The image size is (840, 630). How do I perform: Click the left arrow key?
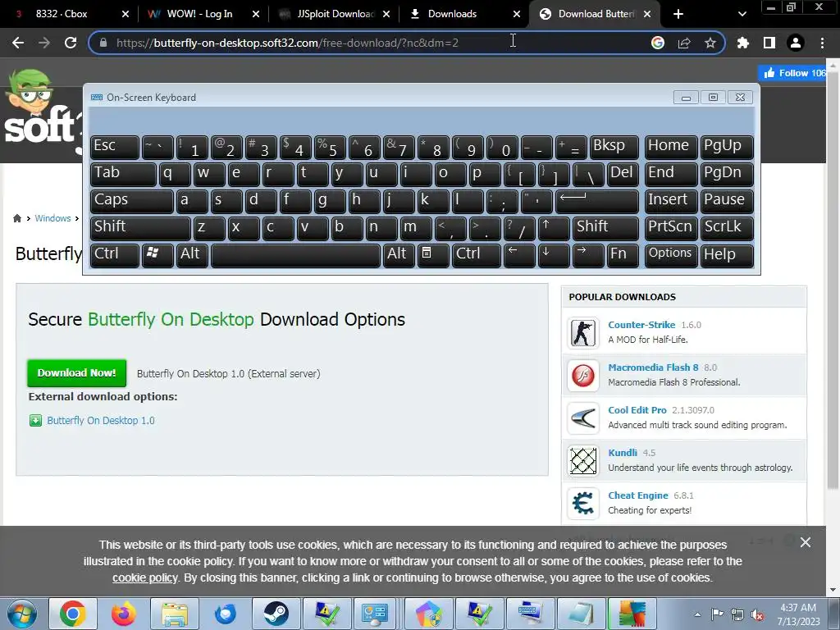(519, 256)
